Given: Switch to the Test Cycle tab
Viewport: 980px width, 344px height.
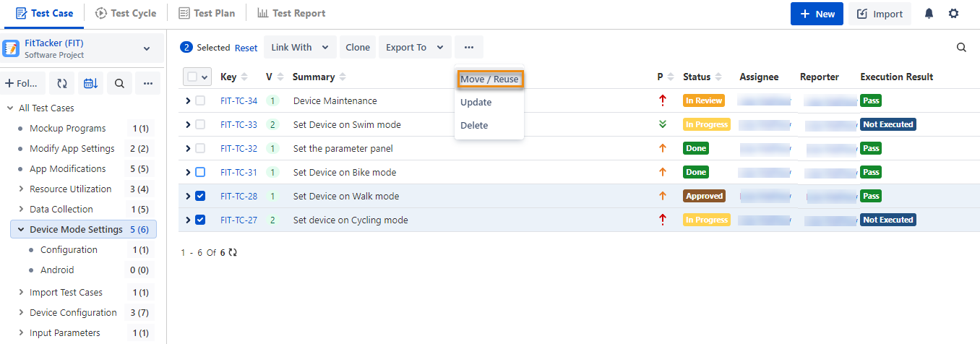Looking at the screenshot, I should tap(126, 13).
